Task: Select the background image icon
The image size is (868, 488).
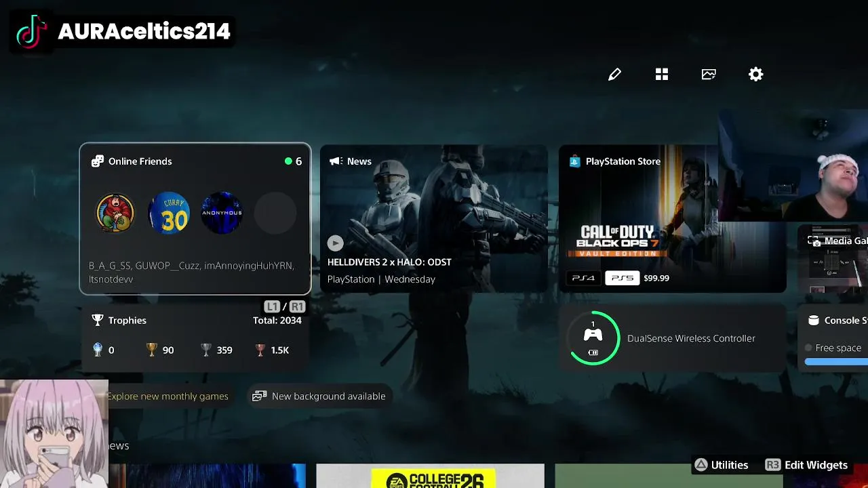Action: tap(709, 75)
